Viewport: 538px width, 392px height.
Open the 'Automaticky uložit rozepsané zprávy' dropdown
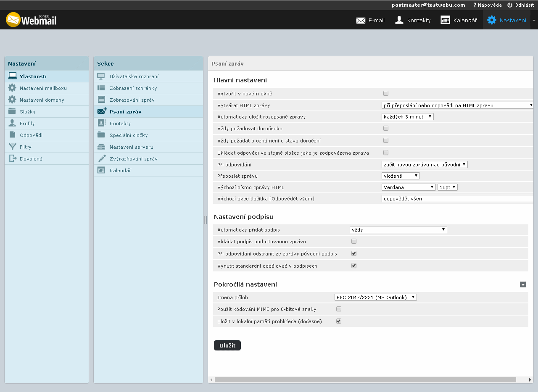(x=407, y=117)
